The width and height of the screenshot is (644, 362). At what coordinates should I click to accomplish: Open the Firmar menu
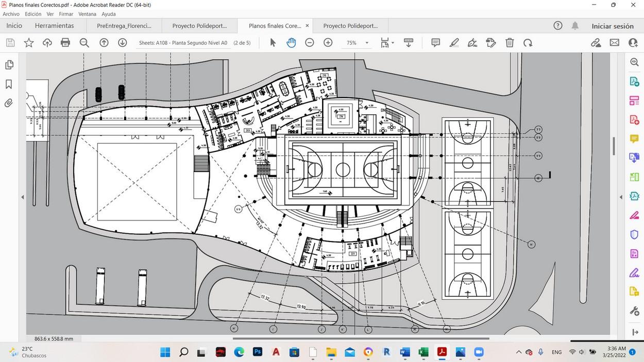[66, 14]
